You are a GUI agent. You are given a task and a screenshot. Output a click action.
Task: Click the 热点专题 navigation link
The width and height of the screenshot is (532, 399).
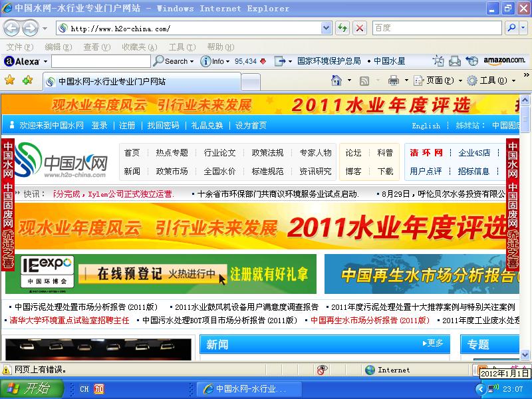tap(172, 153)
